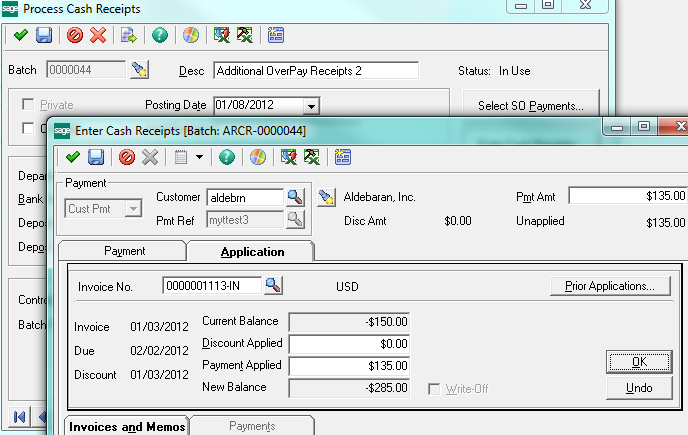Toggle the Private checkbox
The width and height of the screenshot is (688, 435).
(x=28, y=104)
